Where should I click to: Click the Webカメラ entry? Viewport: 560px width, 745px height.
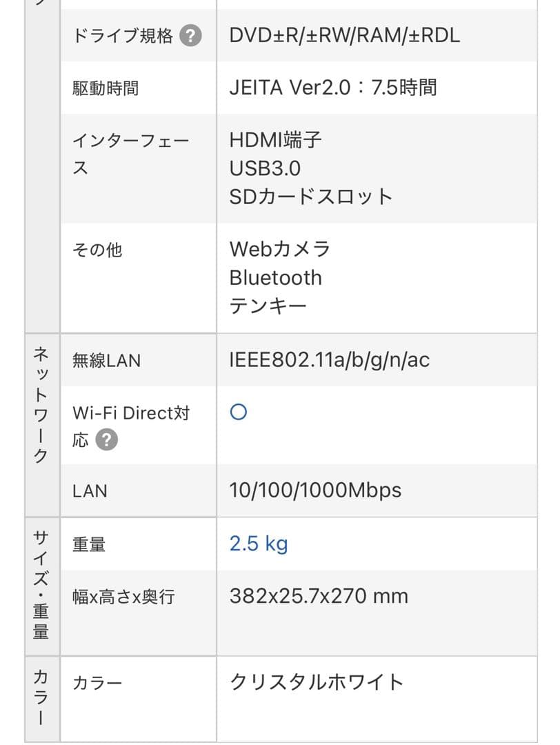pos(279,250)
